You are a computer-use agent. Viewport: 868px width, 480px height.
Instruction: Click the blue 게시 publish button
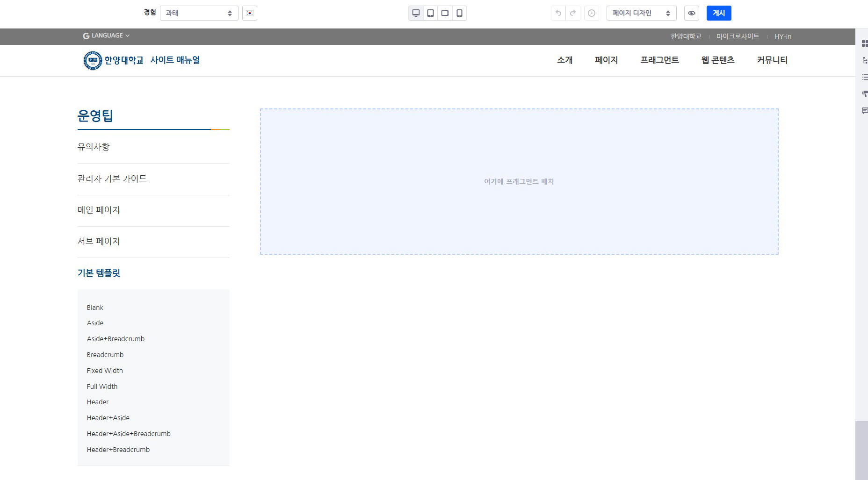718,13
